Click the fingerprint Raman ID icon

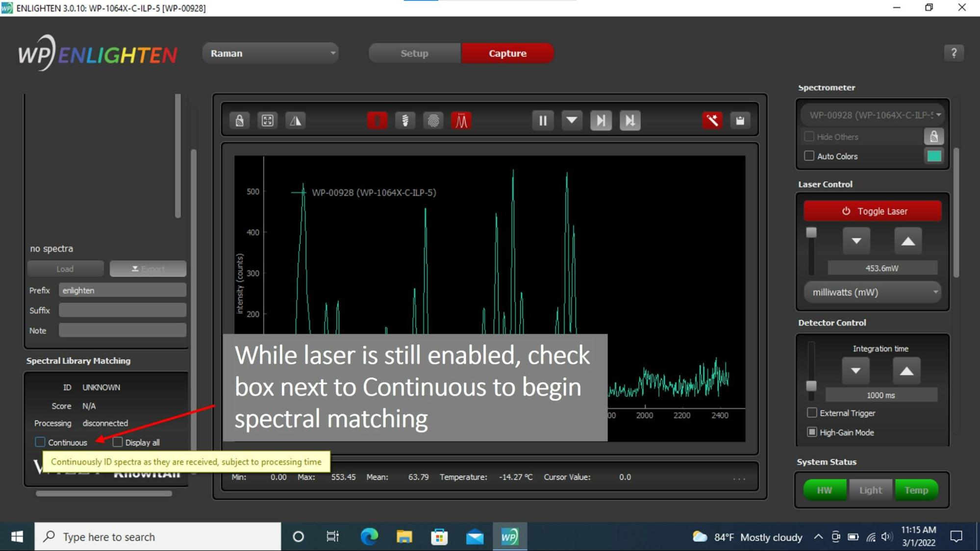[433, 121]
